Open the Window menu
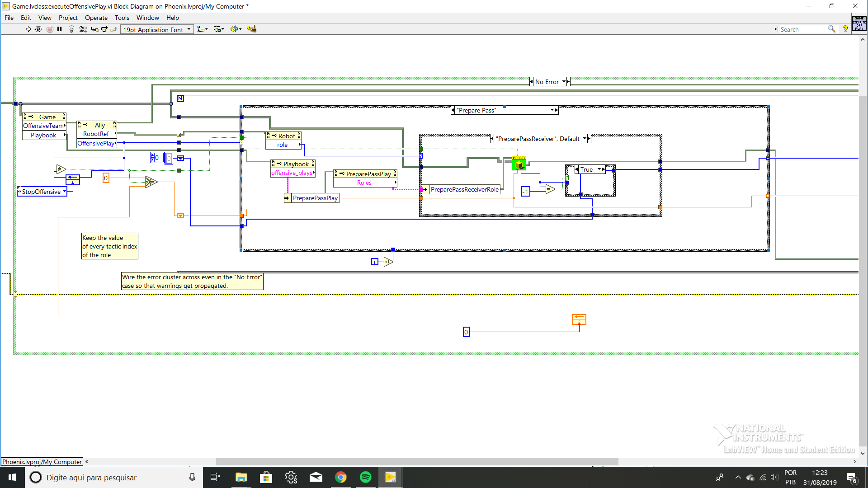Viewport: 868px width, 488px height. tap(148, 18)
